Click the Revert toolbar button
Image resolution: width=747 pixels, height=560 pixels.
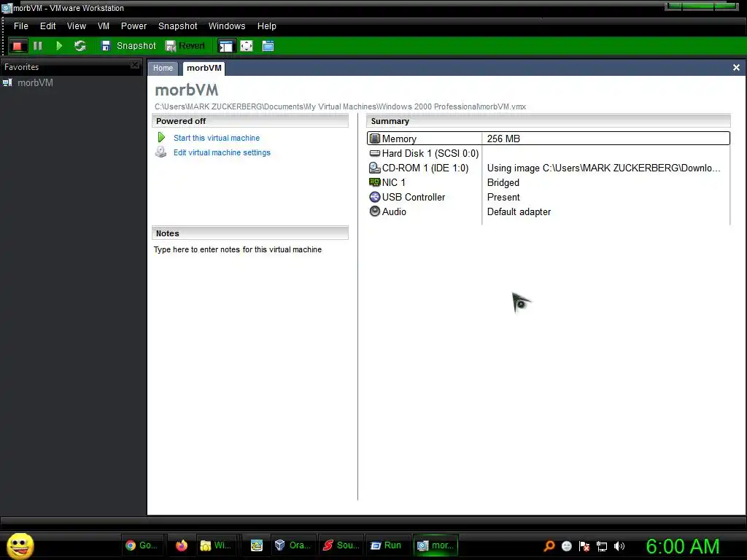click(185, 46)
